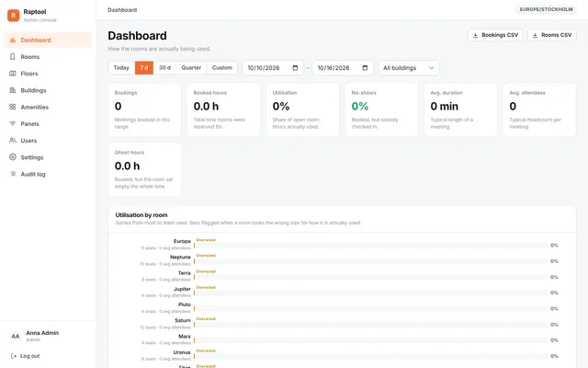Open Amenities in sidebar
The height and width of the screenshot is (368, 588).
click(48, 107)
